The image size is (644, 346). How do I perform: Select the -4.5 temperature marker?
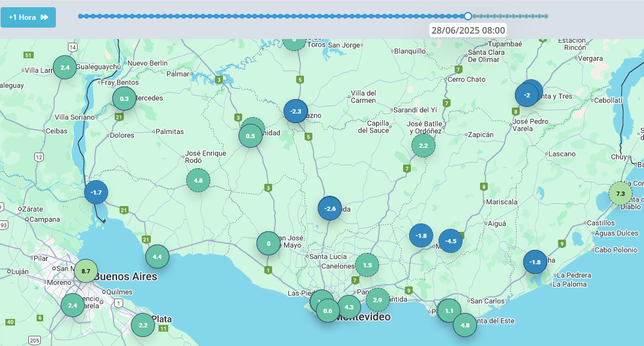[451, 241]
